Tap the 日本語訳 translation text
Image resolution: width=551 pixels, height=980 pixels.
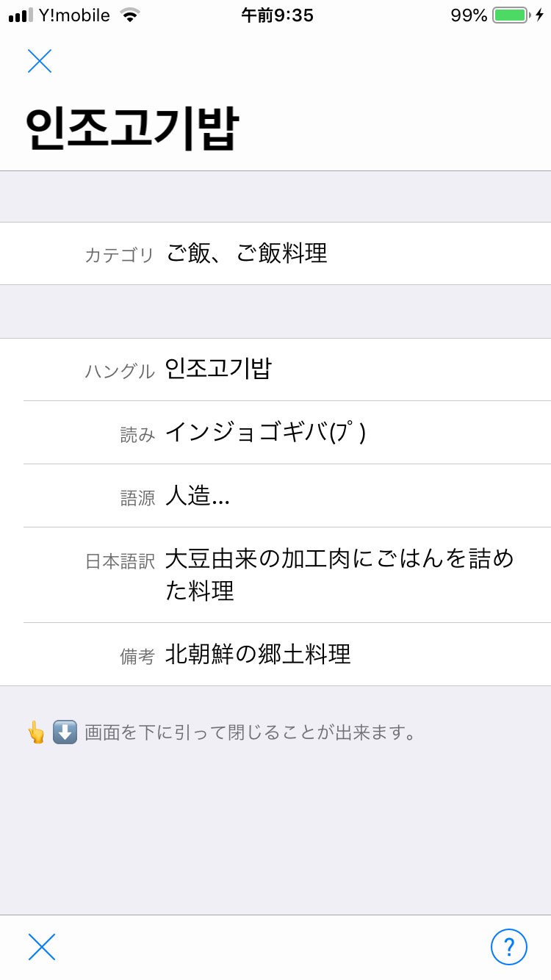(339, 574)
